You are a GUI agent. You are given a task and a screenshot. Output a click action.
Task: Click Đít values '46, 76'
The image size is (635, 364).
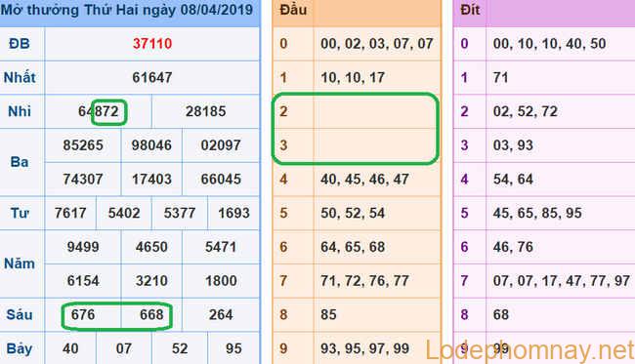[513, 247]
